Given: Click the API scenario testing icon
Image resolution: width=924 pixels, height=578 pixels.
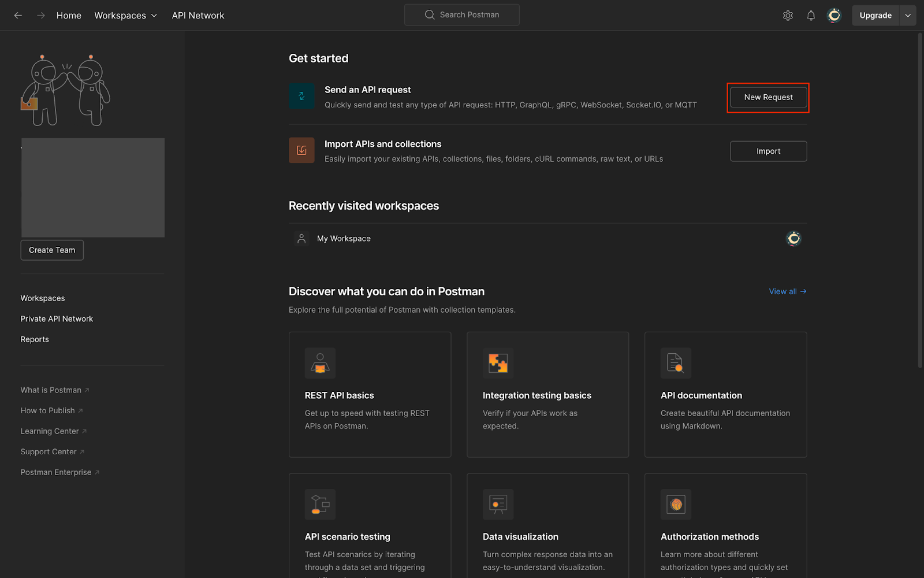Looking at the screenshot, I should click(320, 504).
